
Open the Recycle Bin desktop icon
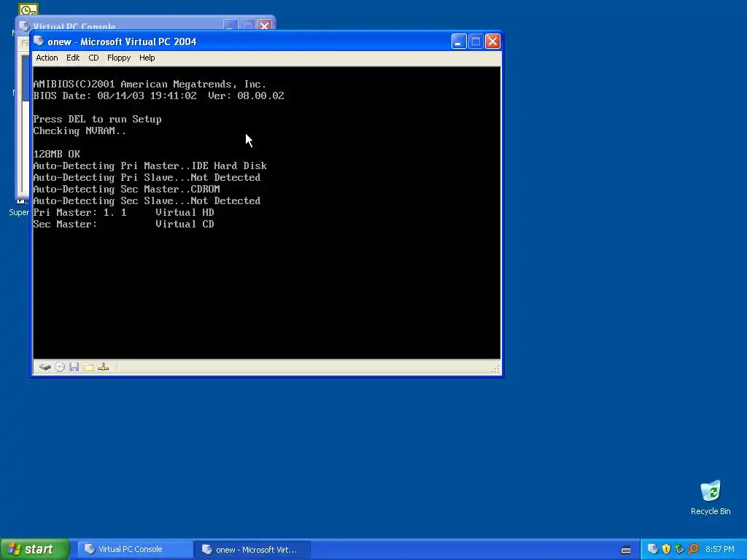coord(711,497)
